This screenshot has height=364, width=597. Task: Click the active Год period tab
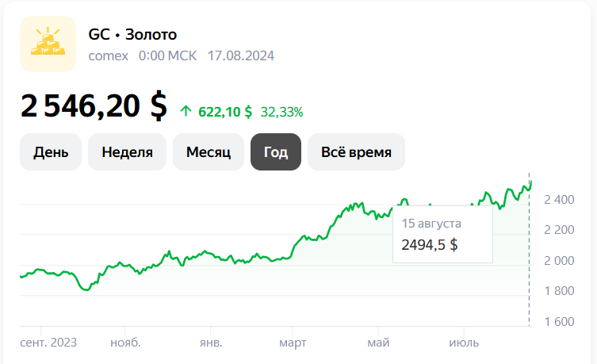pyautogui.click(x=276, y=152)
